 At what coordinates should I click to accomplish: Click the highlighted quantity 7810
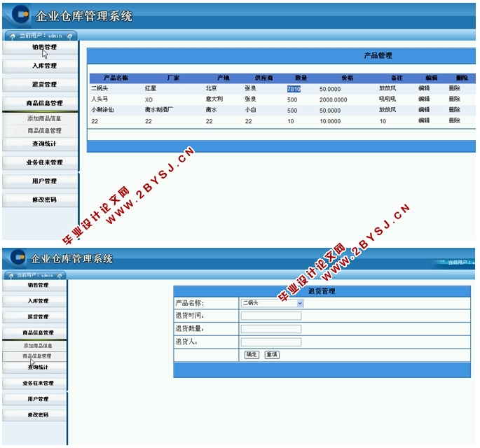[x=294, y=89]
